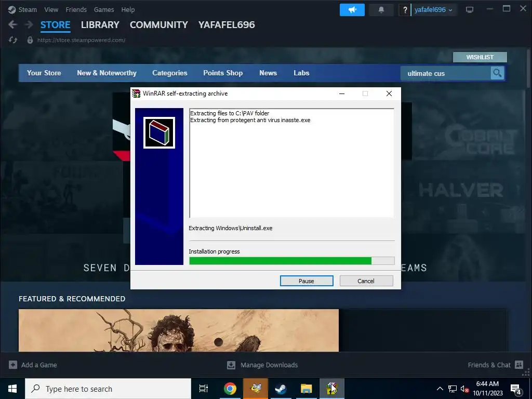Open the Points Shop link

pos(223,73)
